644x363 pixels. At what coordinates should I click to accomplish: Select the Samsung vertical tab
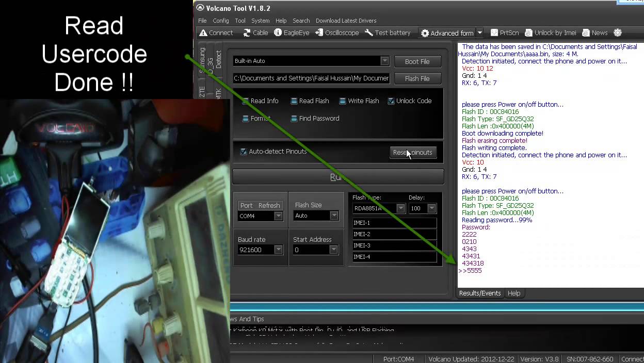202,60
